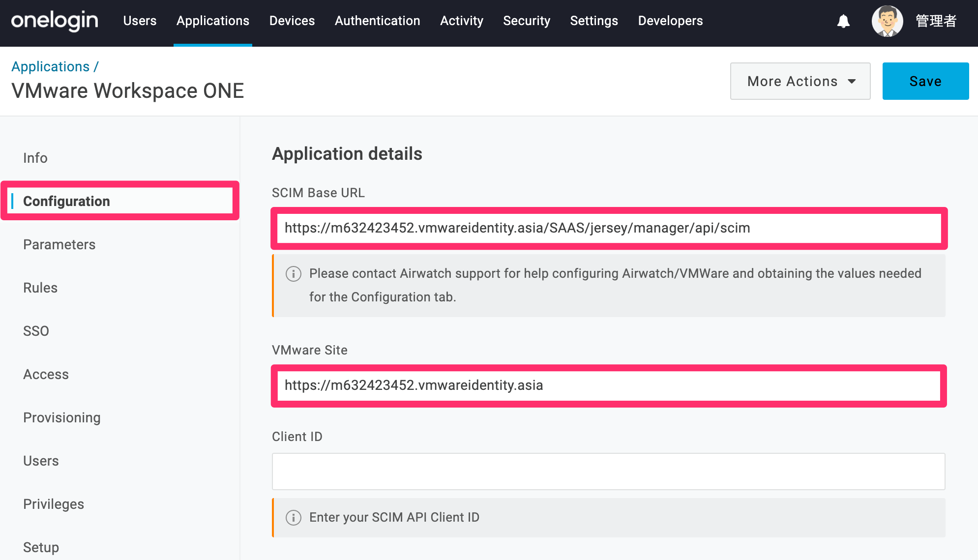Viewport: 978px width, 560px height.
Task: Open the Developers menu
Action: tap(671, 21)
